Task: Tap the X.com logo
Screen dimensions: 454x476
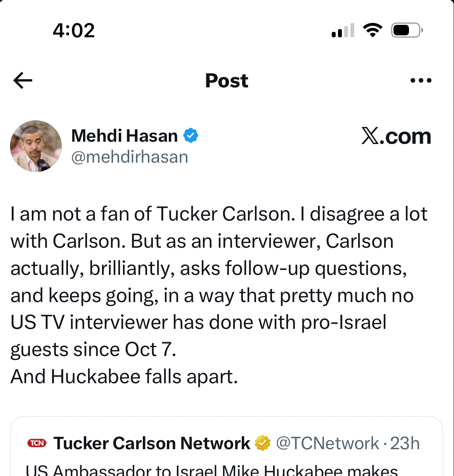Action: 396,136
